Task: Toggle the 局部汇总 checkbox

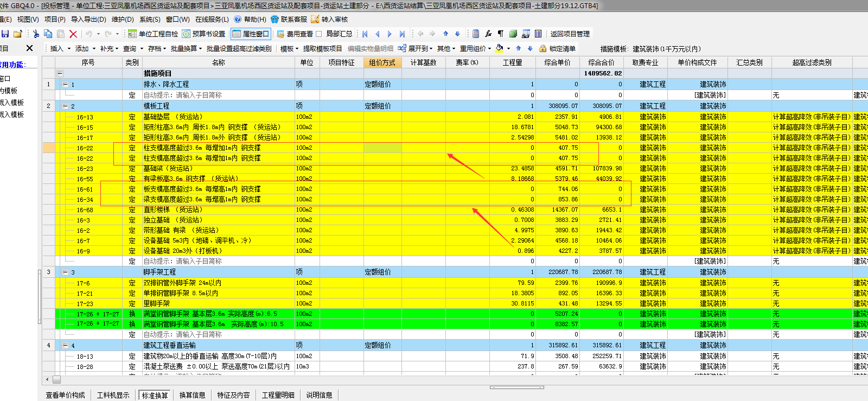Action: click(x=319, y=34)
